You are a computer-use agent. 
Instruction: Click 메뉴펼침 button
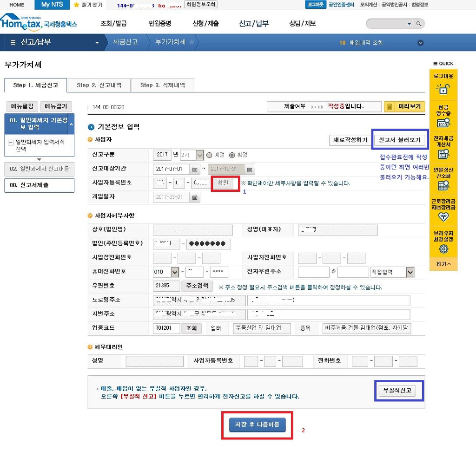22,106
